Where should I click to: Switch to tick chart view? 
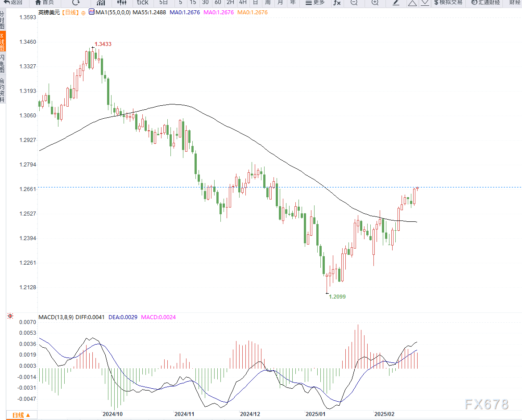(142, 3)
